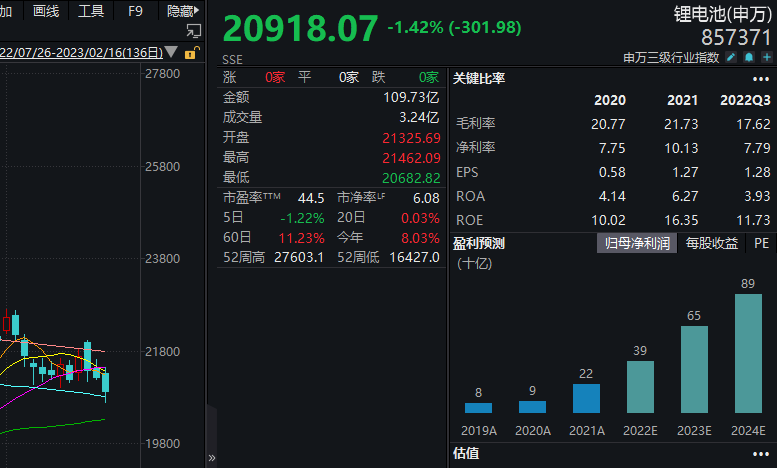Click the pop-out window icon above chart
Screen dimensions: 777x468
tap(193, 31)
